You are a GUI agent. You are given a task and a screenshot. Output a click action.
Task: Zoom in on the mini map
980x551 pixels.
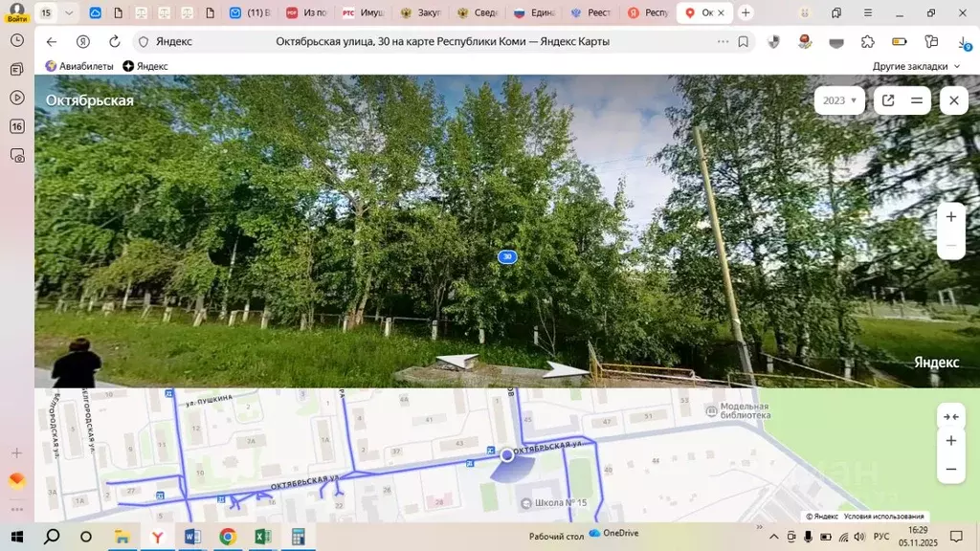click(950, 441)
